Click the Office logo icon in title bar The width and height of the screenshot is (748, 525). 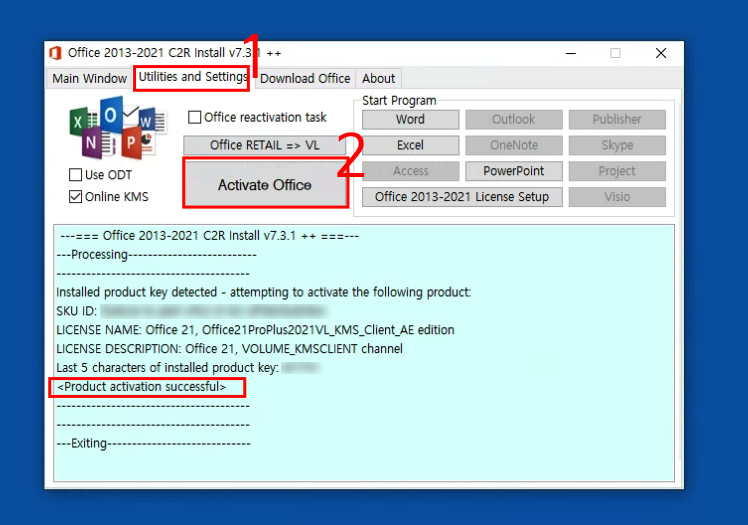[x=55, y=53]
